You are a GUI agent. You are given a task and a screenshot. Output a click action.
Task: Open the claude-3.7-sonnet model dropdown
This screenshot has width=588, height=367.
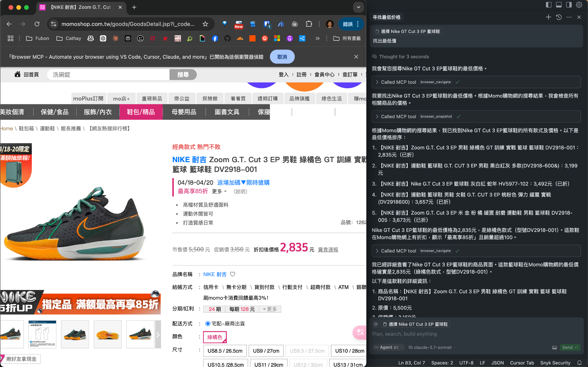pos(432,347)
